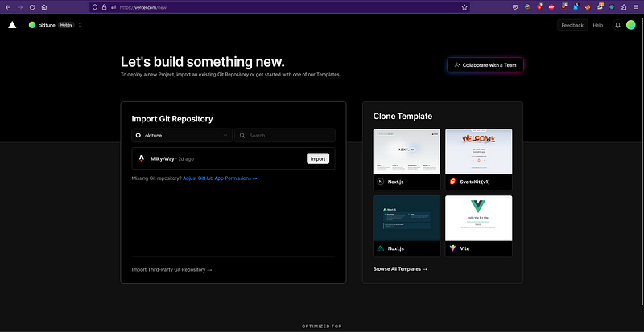This screenshot has width=644, height=332.
Task: Click the Clone Template heading
Action: tap(402, 116)
